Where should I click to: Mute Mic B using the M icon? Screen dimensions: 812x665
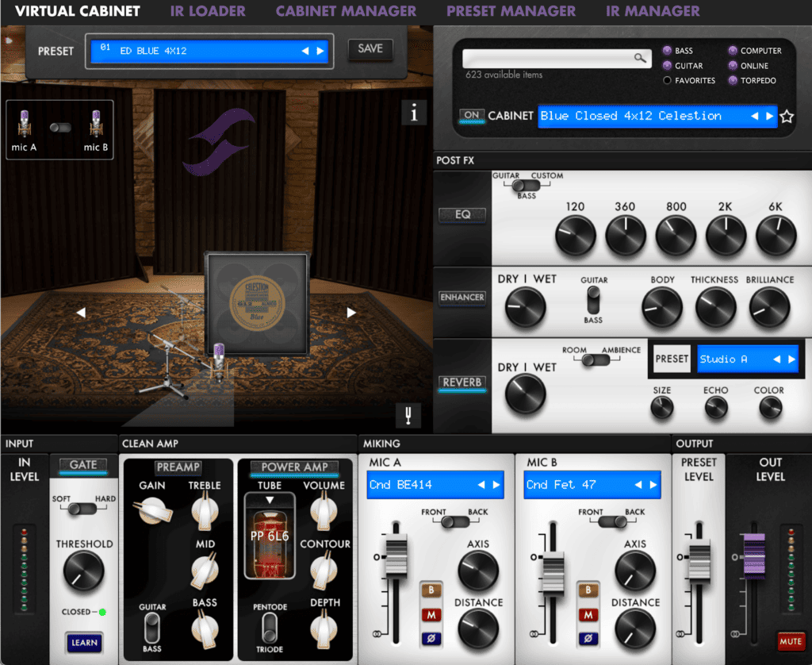pyautogui.click(x=587, y=615)
